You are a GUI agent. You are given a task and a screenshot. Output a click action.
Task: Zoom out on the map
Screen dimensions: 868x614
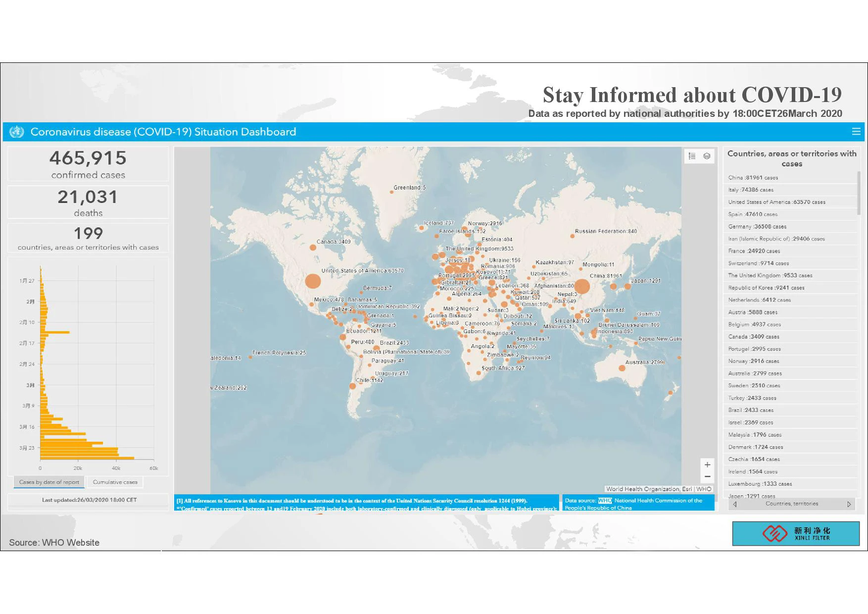point(707,476)
